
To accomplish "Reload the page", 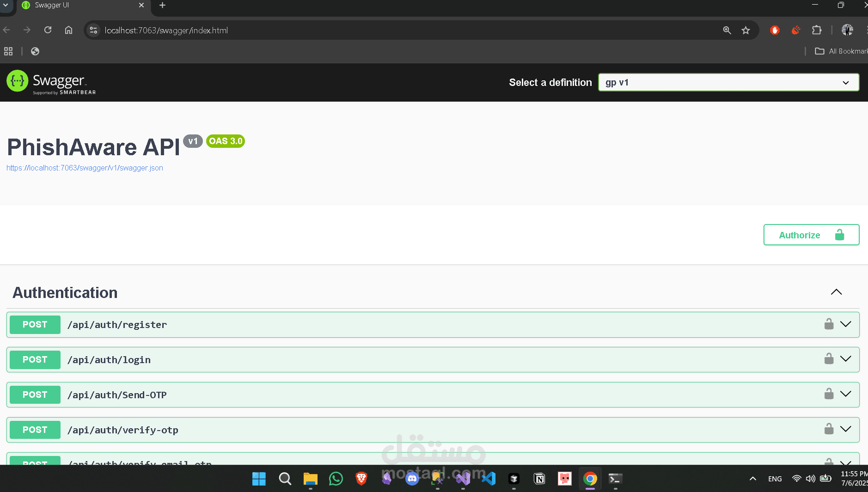I will (48, 30).
